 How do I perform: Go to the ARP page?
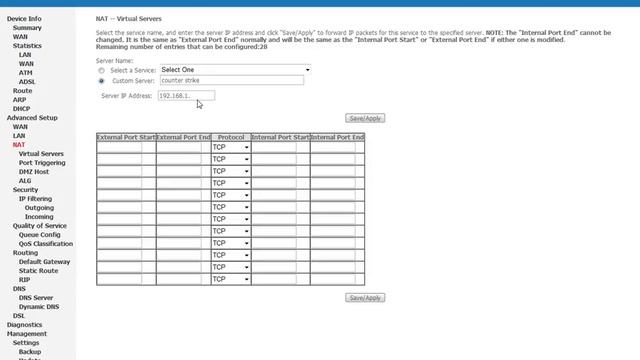click(19, 100)
